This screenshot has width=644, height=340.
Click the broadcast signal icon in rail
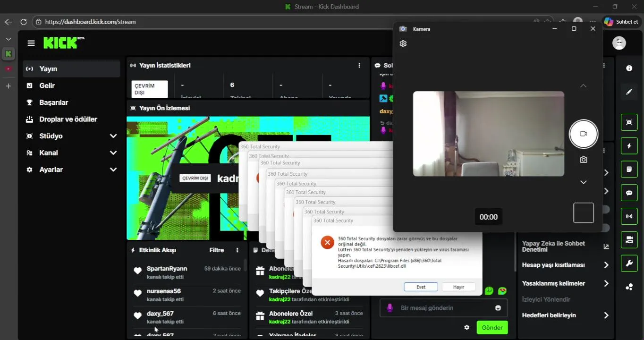pyautogui.click(x=629, y=216)
